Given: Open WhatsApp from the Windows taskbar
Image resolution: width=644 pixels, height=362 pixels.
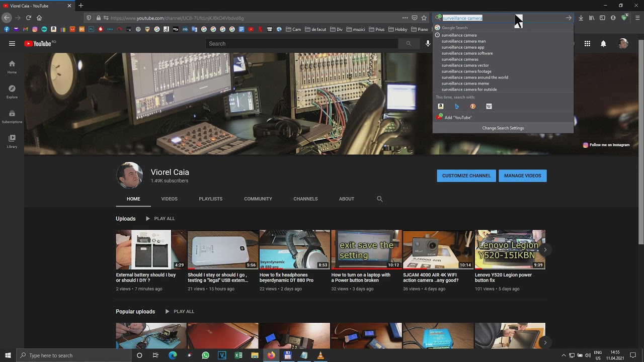Looking at the screenshot, I should (x=205, y=355).
